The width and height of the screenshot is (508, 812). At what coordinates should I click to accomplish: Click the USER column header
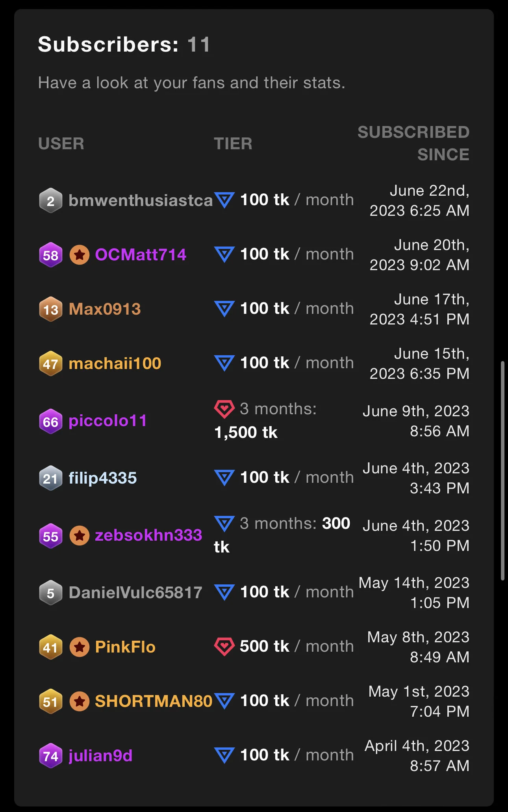61,144
